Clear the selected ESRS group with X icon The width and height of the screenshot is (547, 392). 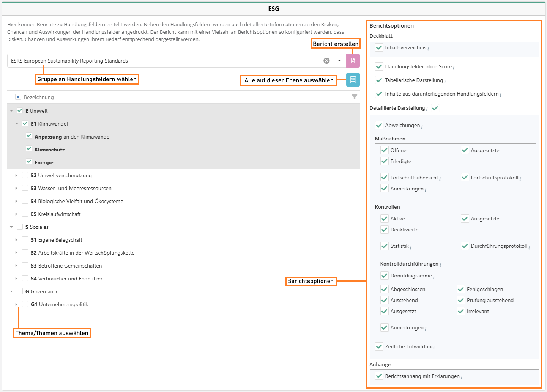[326, 61]
